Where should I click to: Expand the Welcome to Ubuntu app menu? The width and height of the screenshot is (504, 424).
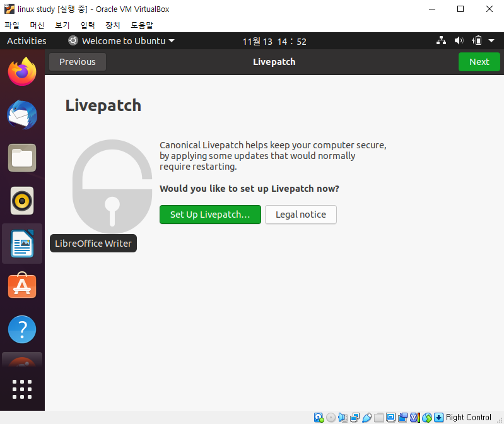tap(121, 41)
